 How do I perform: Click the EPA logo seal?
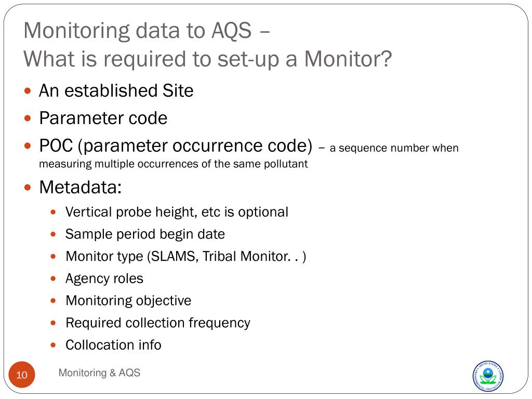coord(488,376)
